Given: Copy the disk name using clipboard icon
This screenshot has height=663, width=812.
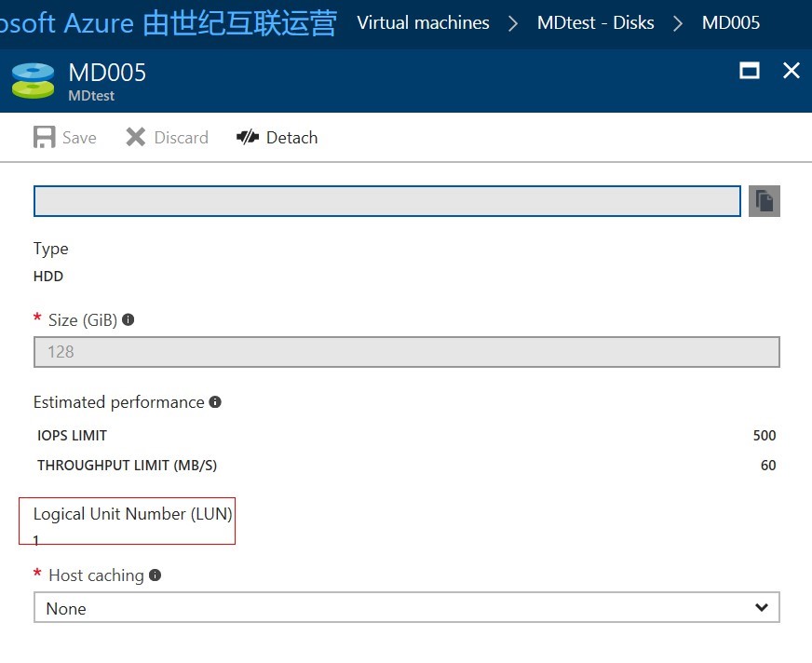Looking at the screenshot, I should (x=764, y=201).
